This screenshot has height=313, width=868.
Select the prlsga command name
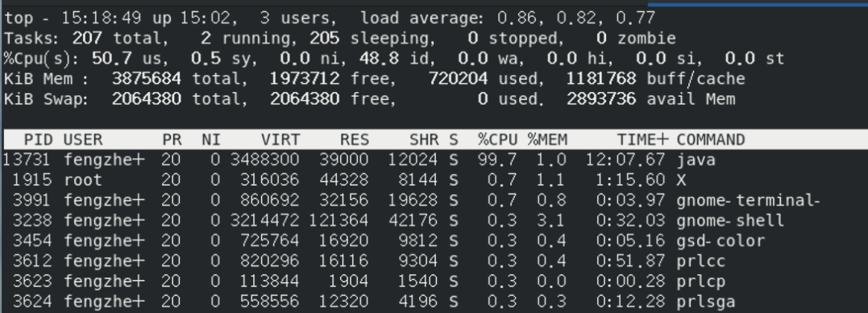706,302
